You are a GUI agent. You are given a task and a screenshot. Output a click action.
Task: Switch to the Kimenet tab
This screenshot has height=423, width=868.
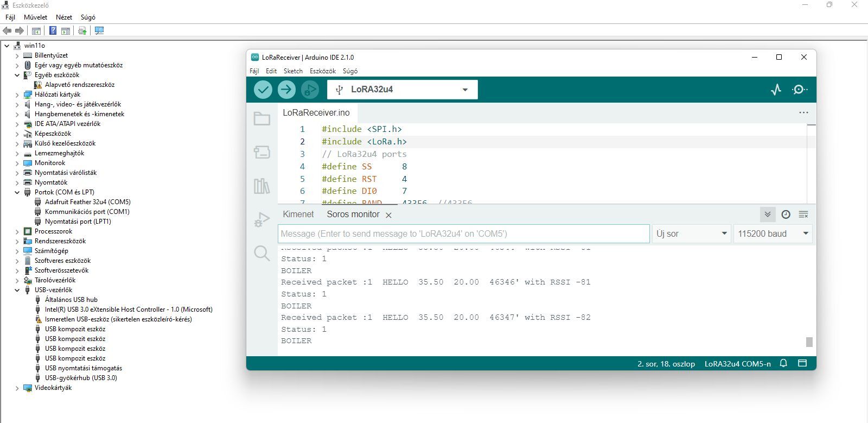(x=298, y=214)
